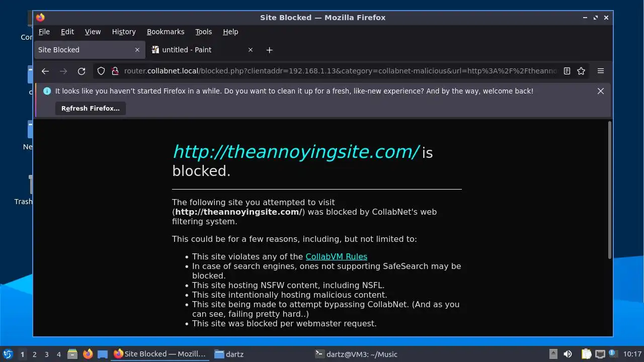Click the clock showing 10:17
The image size is (644, 362).
[632, 354]
